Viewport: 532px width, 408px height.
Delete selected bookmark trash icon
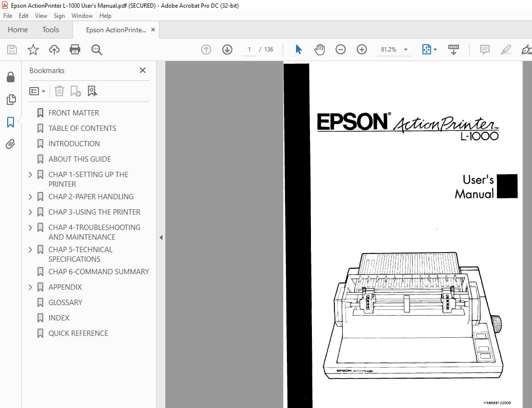[x=59, y=91]
